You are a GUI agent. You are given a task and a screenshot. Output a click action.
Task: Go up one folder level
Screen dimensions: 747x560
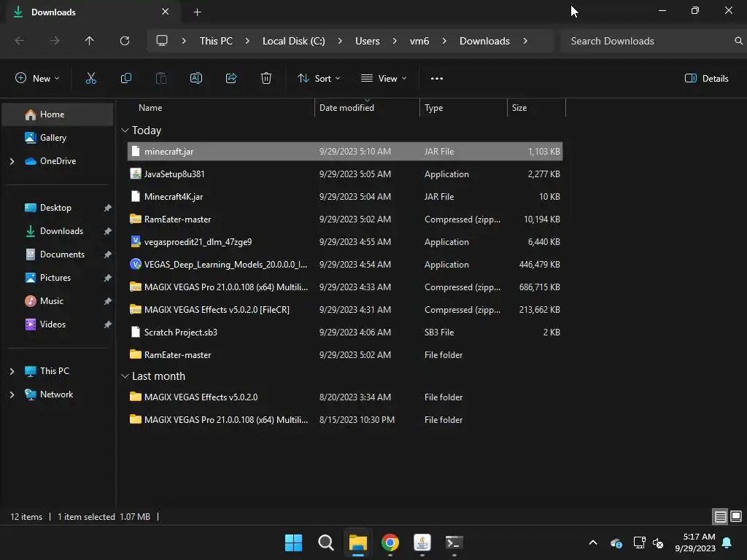[89, 41]
